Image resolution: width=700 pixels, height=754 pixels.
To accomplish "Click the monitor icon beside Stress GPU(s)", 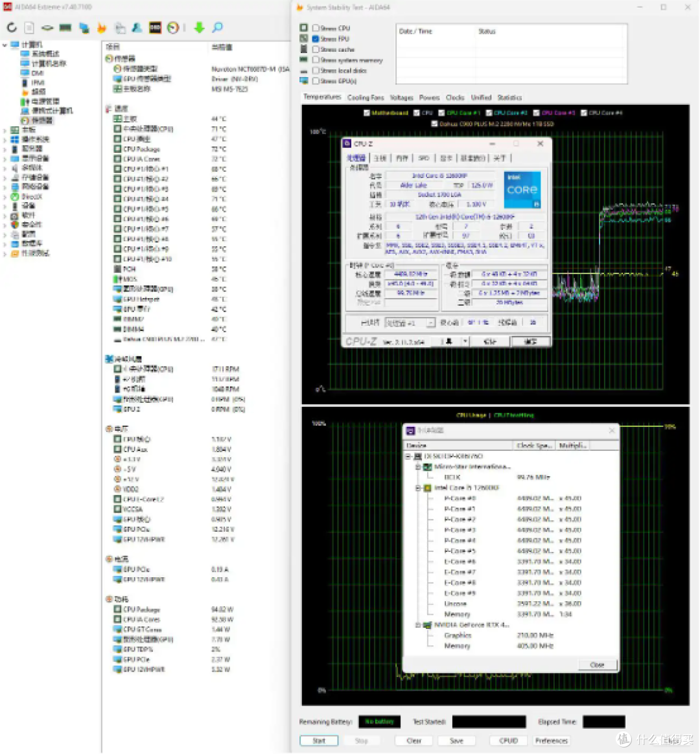I will point(303,81).
